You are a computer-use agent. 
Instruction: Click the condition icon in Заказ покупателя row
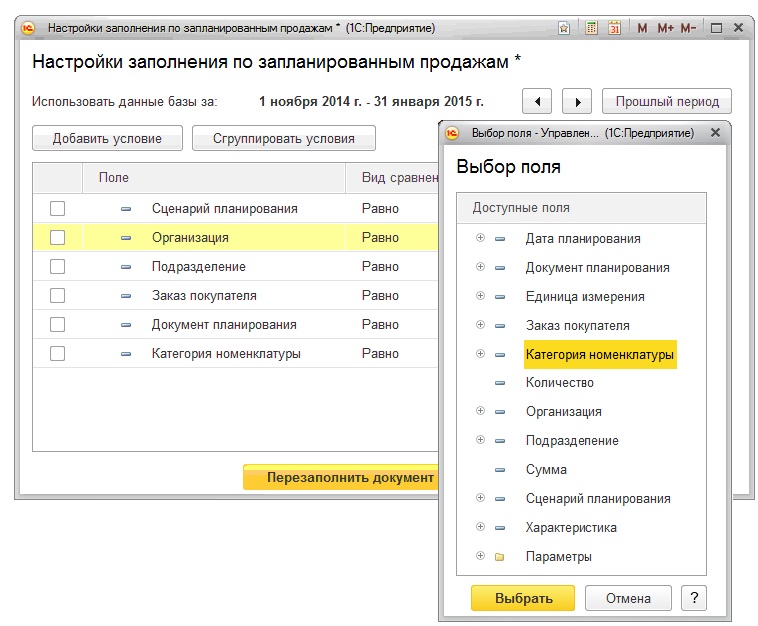[x=126, y=296]
